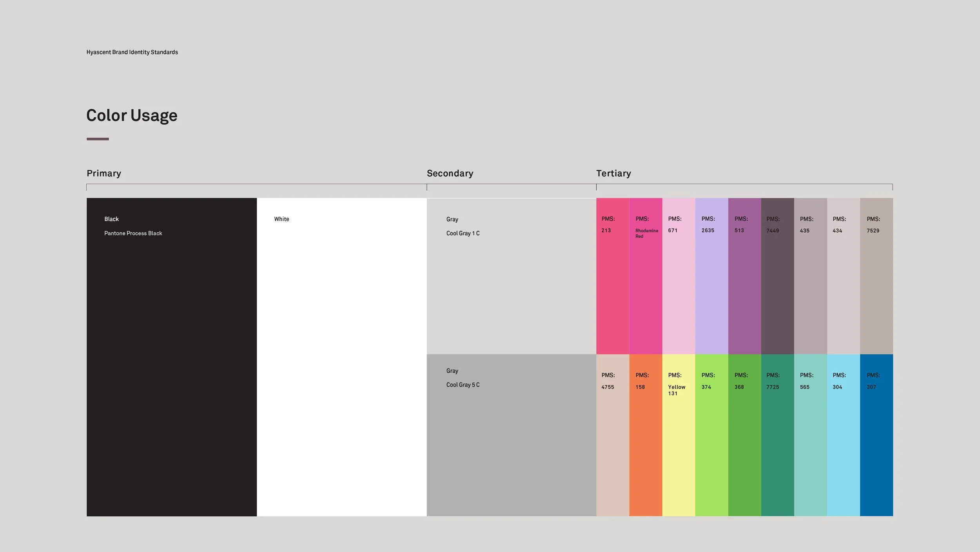The width and height of the screenshot is (980, 552).
Task: Click the PMS Yellow 131 swatch
Action: [679, 435]
